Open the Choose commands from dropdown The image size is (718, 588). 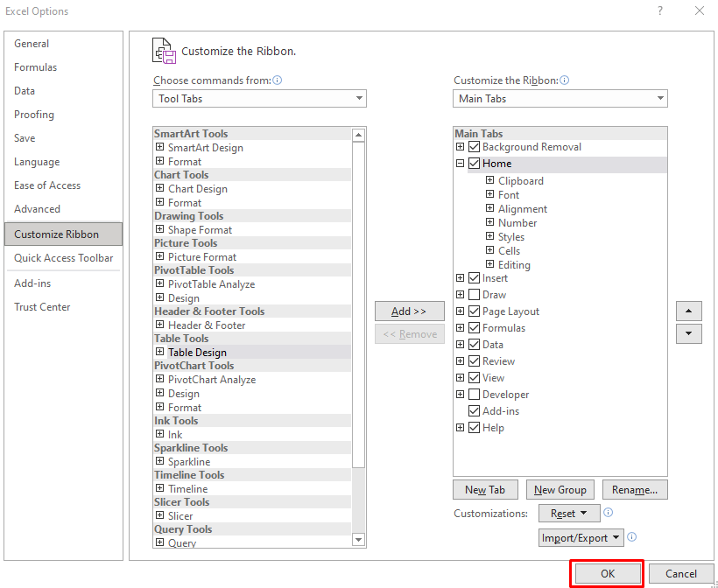(x=259, y=99)
